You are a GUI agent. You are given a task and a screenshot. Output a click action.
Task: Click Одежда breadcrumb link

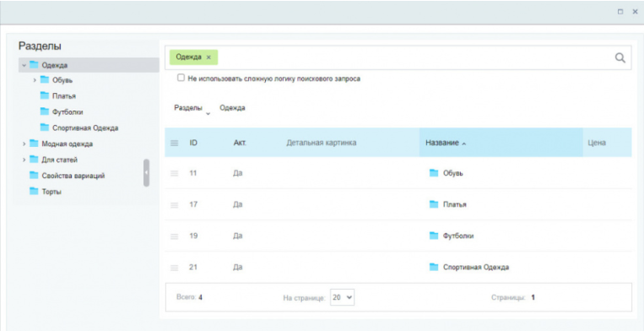(x=232, y=108)
